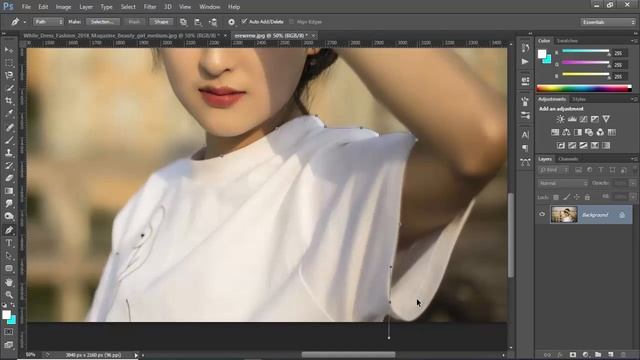Click the foreground color swatch in toolbox
The height and width of the screenshot is (360, 640).
pos(6,315)
